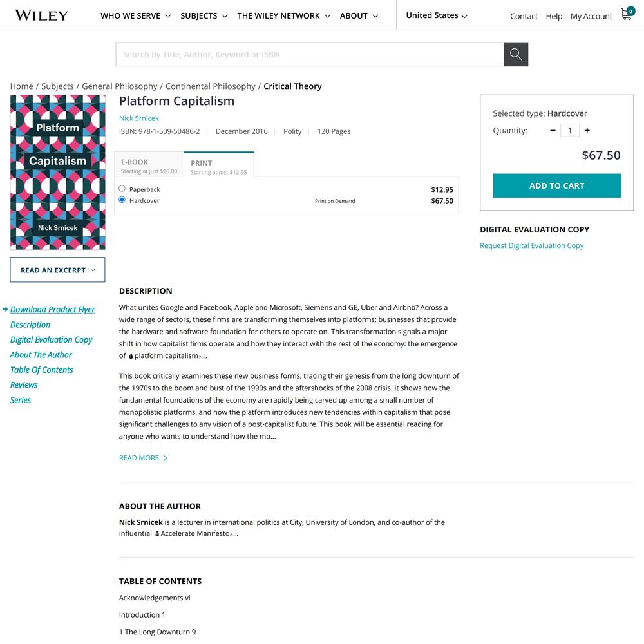Expand the Who We Serve menu
The height and width of the screenshot is (644, 644).
(135, 16)
